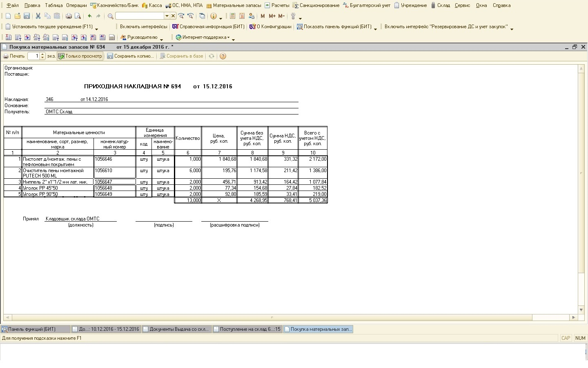Click the Сохранить в базе button

click(x=181, y=56)
